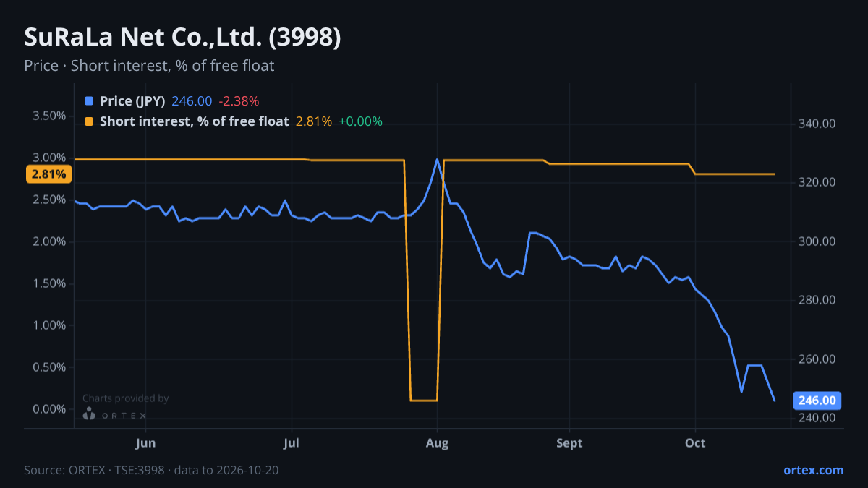Open the ortex.com link
868x488 pixels.
813,470
